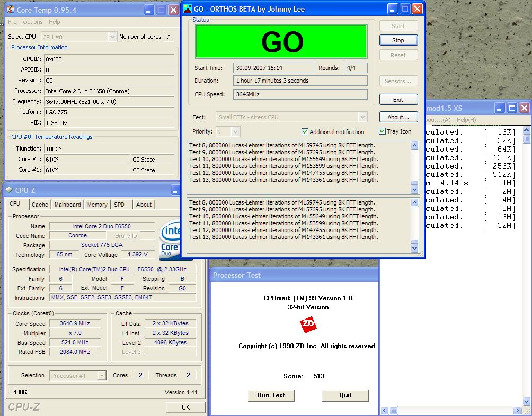Open the Help menu in Core Temp
The height and width of the screenshot is (416, 532).
(x=54, y=22)
